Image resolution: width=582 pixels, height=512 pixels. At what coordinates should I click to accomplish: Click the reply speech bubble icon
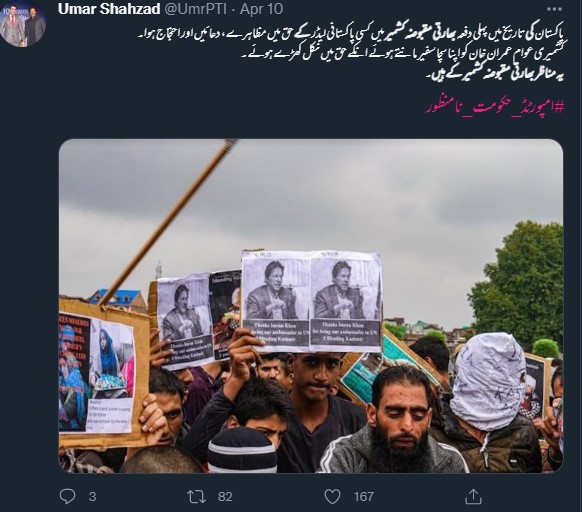pos(68,496)
